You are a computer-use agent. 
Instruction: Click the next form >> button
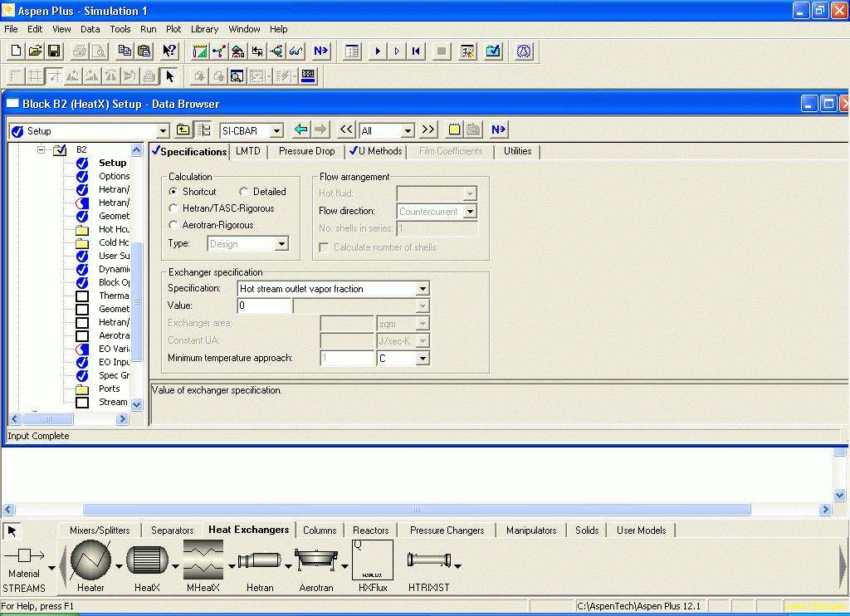(x=428, y=130)
